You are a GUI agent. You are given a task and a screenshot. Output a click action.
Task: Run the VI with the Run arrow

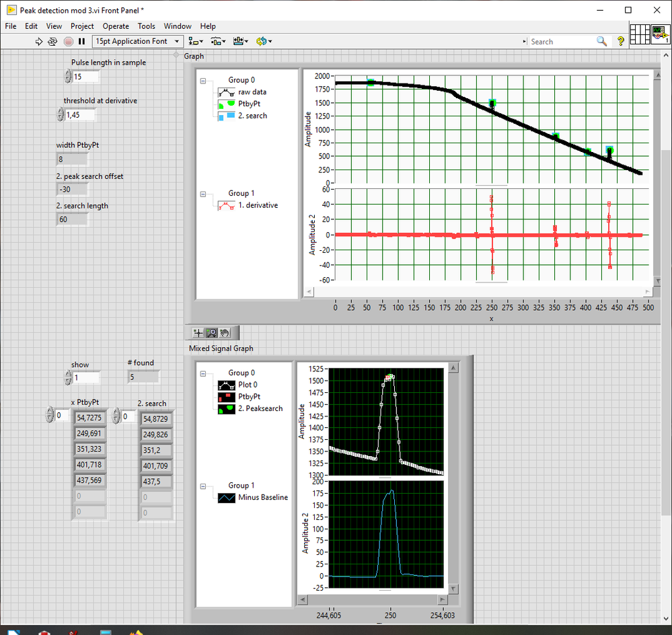(x=38, y=42)
